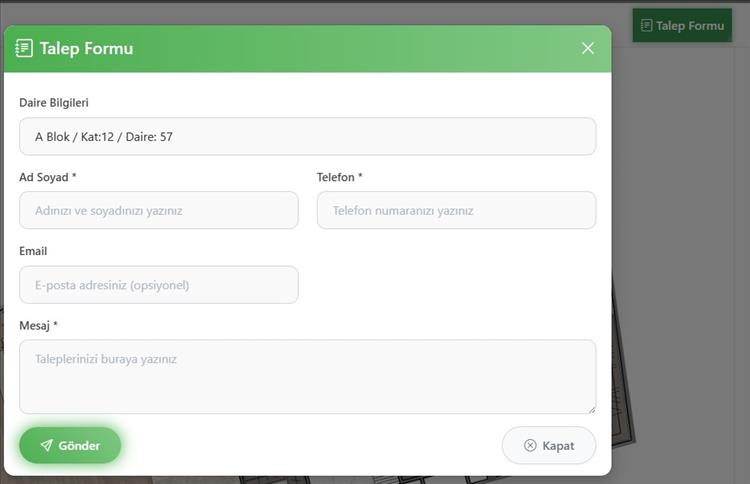750x484 pixels.
Task: Click into the Email address field
Action: point(158,285)
